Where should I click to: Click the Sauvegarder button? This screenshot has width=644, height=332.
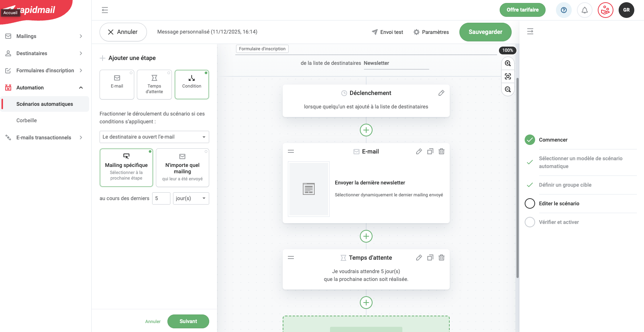(485, 32)
